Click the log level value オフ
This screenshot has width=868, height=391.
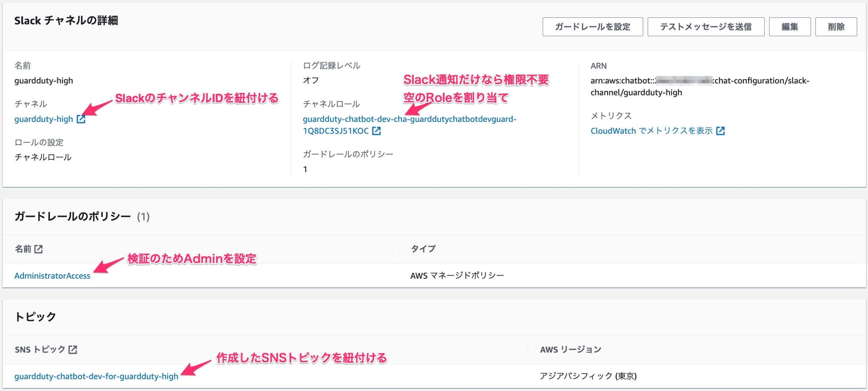[x=311, y=80]
